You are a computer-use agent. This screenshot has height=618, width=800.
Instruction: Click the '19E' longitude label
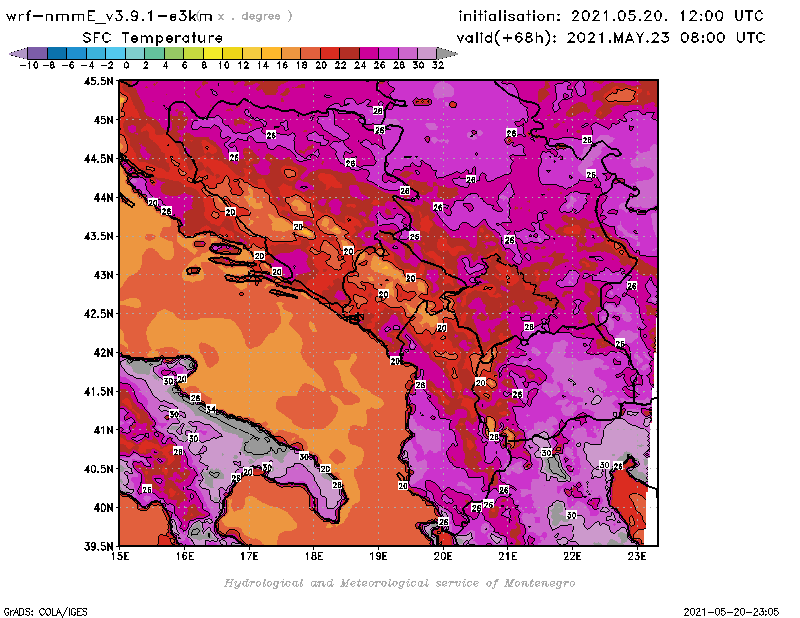tap(378, 556)
